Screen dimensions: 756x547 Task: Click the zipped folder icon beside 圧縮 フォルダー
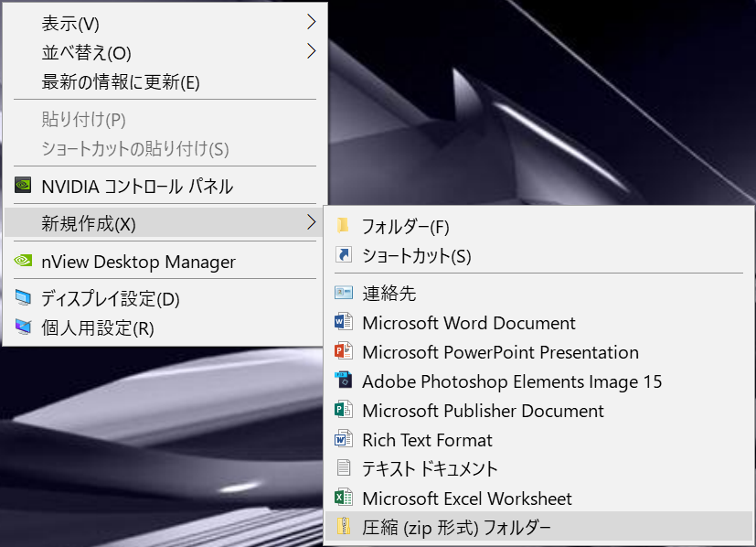[344, 526]
